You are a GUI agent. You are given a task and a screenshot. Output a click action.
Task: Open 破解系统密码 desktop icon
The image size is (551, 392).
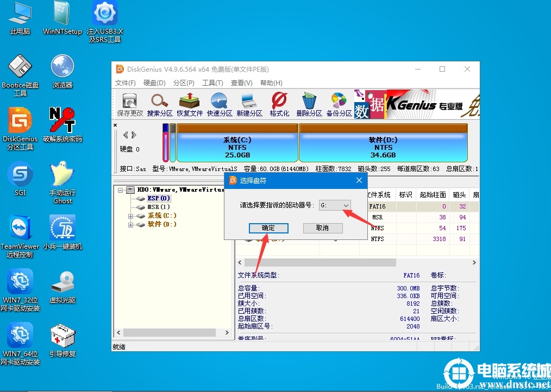62,125
